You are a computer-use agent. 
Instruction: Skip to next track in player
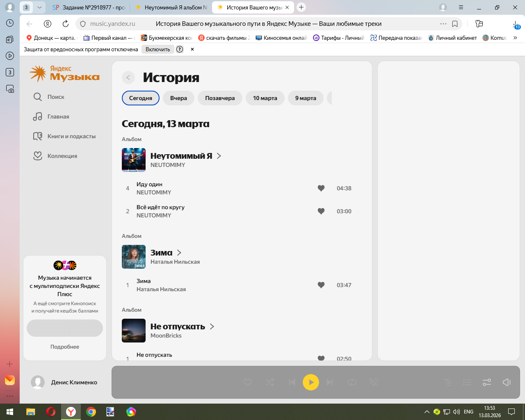coord(330,382)
